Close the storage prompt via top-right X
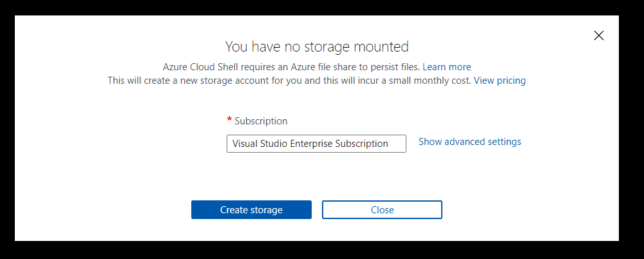Image resolution: width=644 pixels, height=259 pixels. tap(599, 36)
